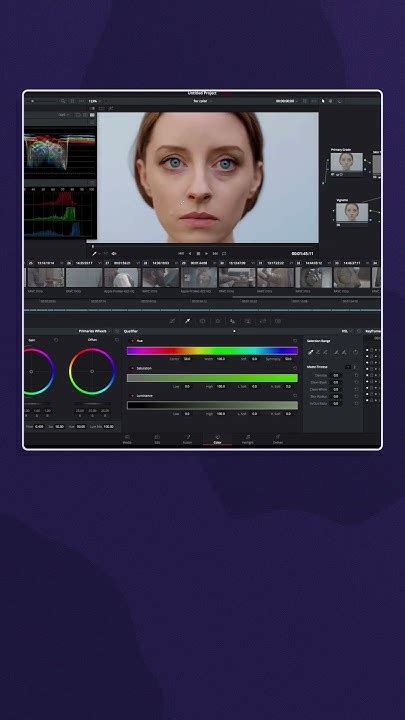This screenshot has width=405, height=720.
Task: Open the Blur palette icon
Action: click(248, 321)
